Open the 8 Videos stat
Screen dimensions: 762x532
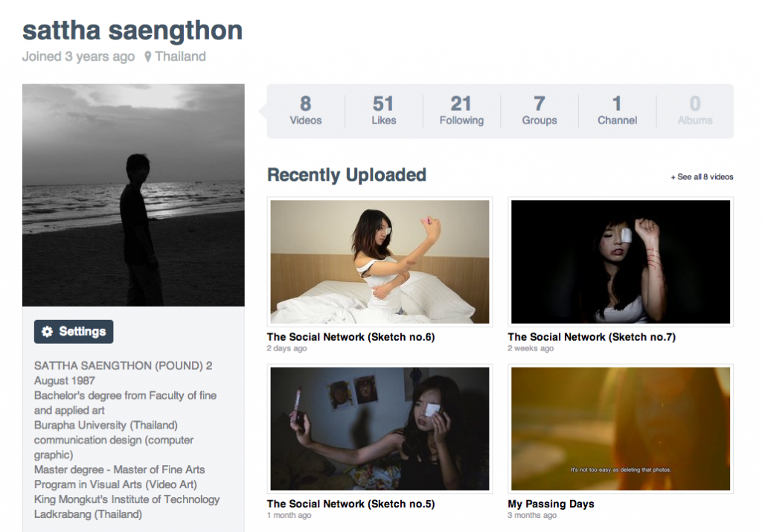coord(306,111)
